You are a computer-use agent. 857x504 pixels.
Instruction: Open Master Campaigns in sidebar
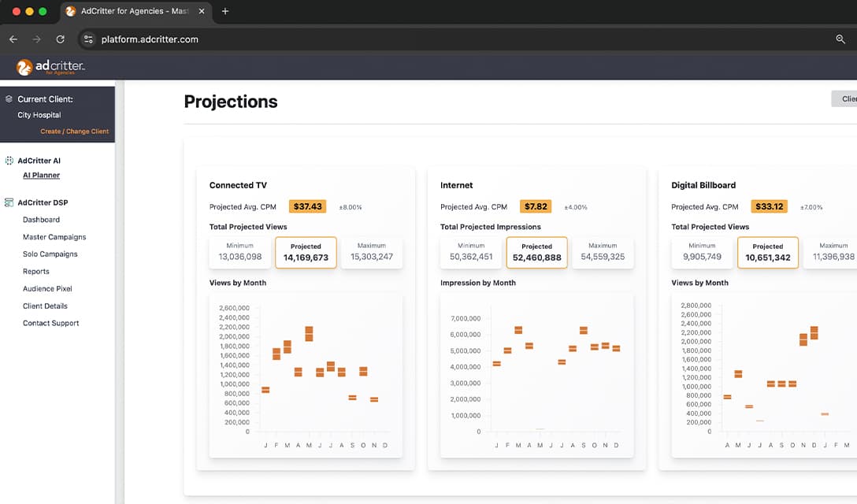pos(54,237)
